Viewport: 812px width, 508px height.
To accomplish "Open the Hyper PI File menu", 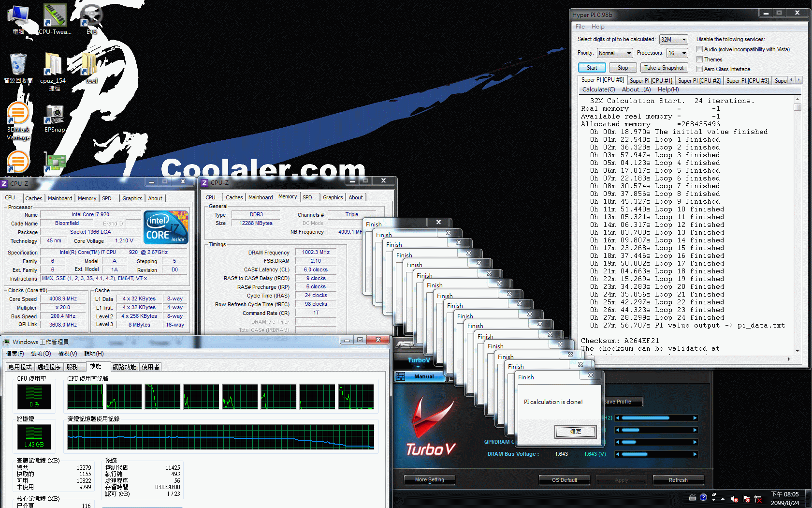I will click(x=580, y=27).
